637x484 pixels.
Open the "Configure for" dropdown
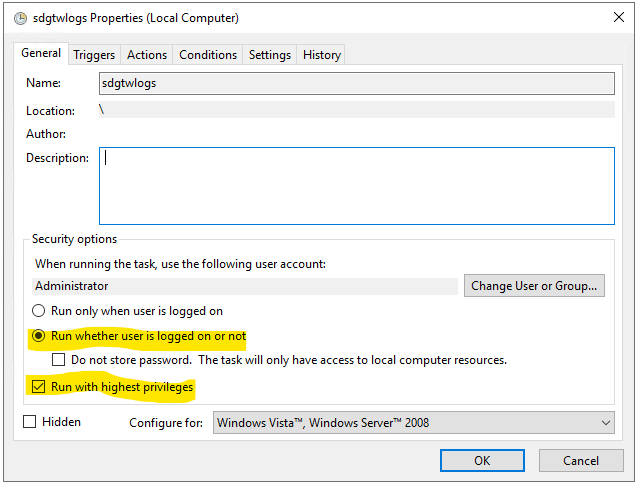pyautogui.click(x=414, y=423)
